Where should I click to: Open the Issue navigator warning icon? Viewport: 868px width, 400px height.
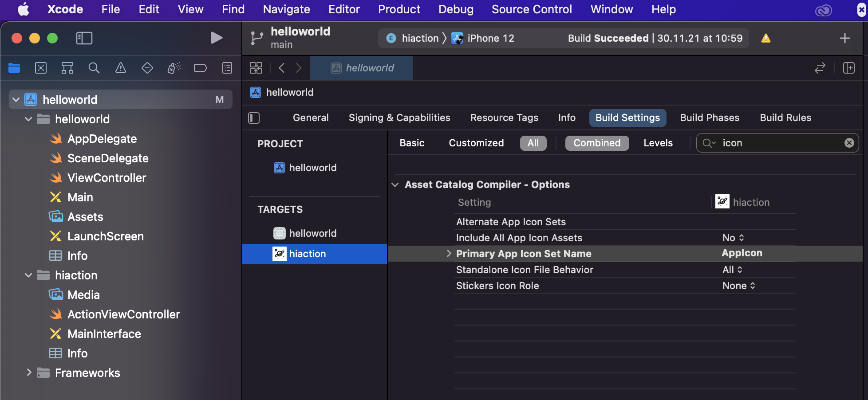(121, 68)
